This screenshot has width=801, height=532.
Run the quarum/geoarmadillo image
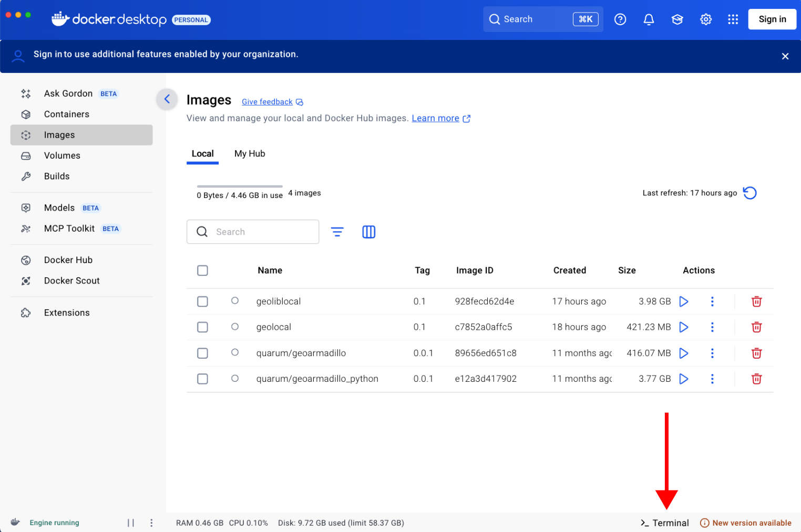click(684, 353)
